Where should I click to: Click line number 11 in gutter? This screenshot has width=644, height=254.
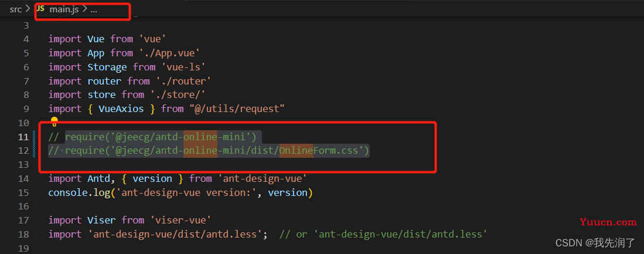coord(23,137)
